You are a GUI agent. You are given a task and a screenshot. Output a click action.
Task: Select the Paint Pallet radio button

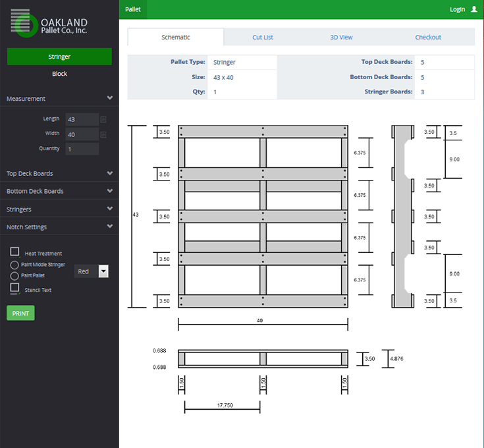click(14, 275)
